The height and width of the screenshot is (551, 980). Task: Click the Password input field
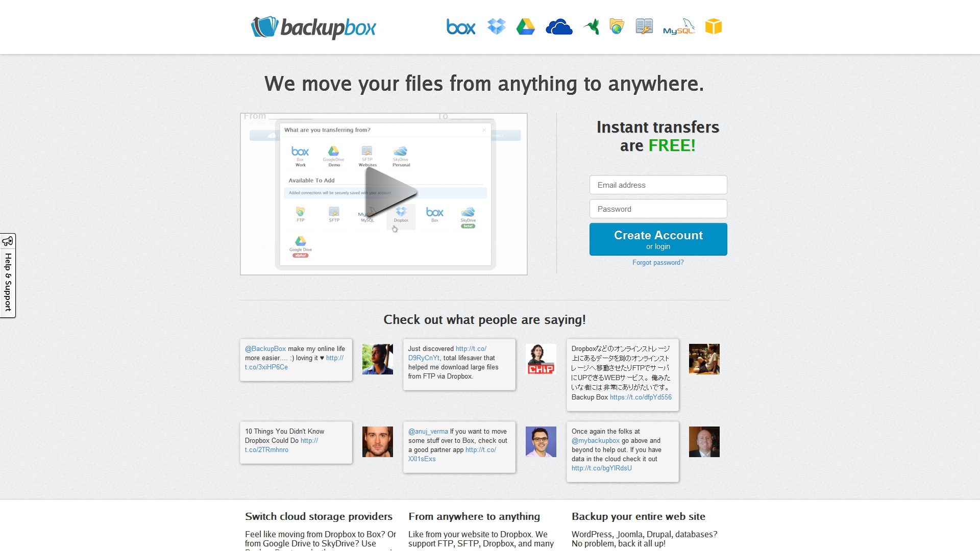tap(657, 209)
